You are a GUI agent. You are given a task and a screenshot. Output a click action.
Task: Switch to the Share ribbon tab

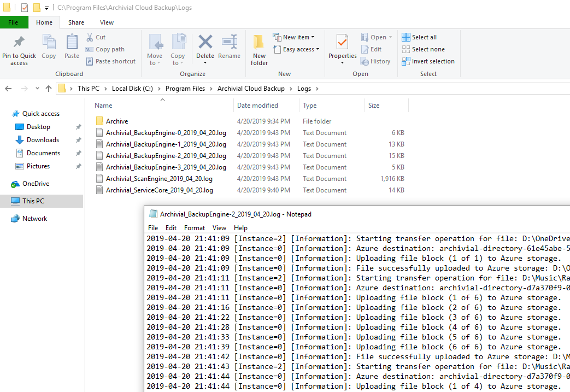tap(76, 22)
